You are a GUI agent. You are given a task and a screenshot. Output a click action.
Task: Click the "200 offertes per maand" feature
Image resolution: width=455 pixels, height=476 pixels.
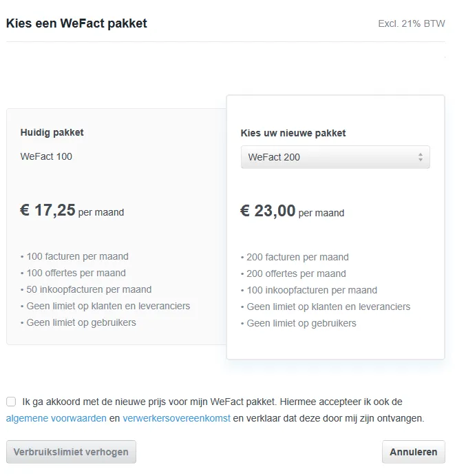coord(296,273)
